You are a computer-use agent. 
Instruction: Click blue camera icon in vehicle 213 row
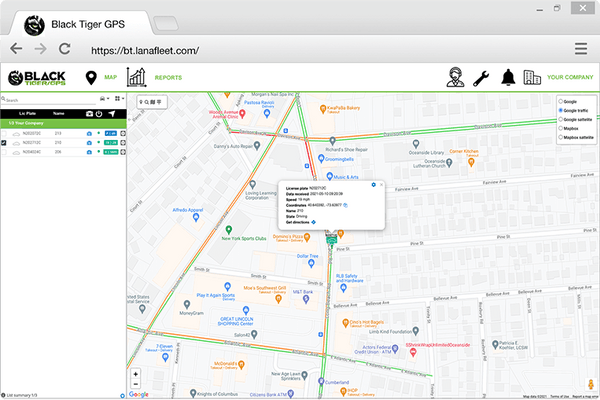(x=89, y=134)
